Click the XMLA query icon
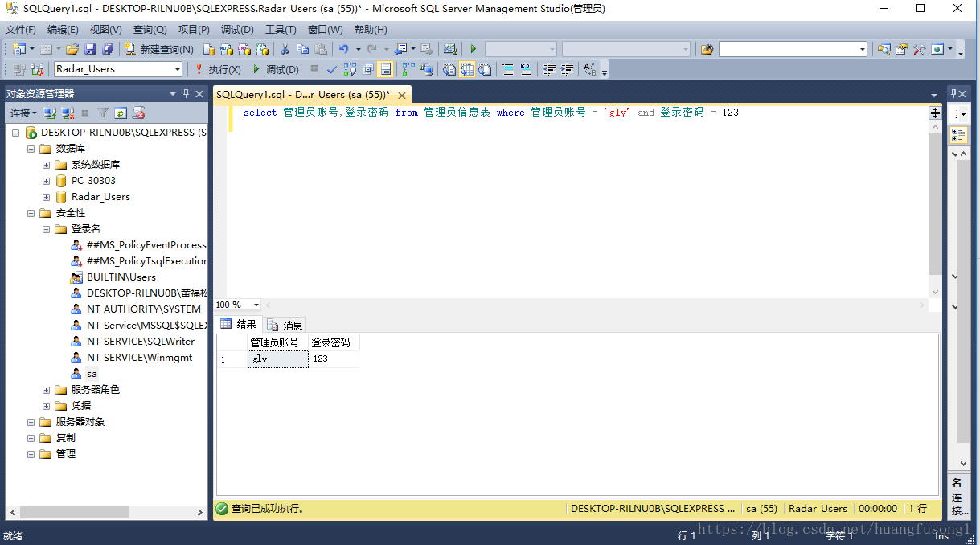 click(x=262, y=49)
